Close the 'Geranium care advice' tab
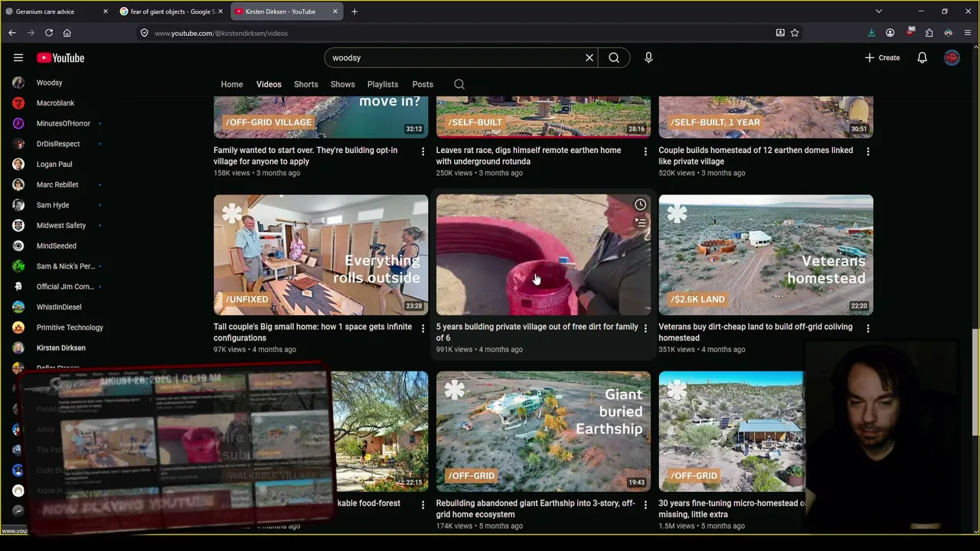 106,11
